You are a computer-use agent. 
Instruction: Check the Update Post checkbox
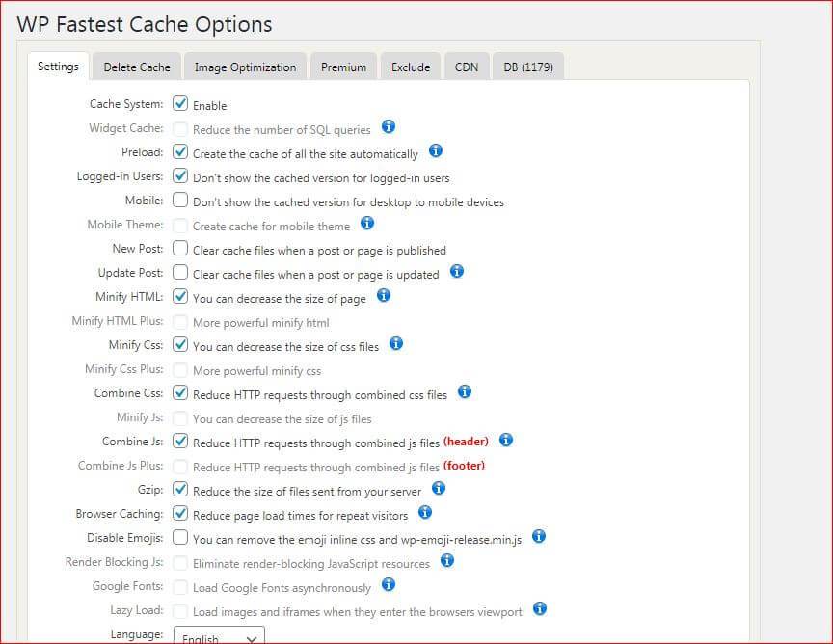[x=180, y=272]
